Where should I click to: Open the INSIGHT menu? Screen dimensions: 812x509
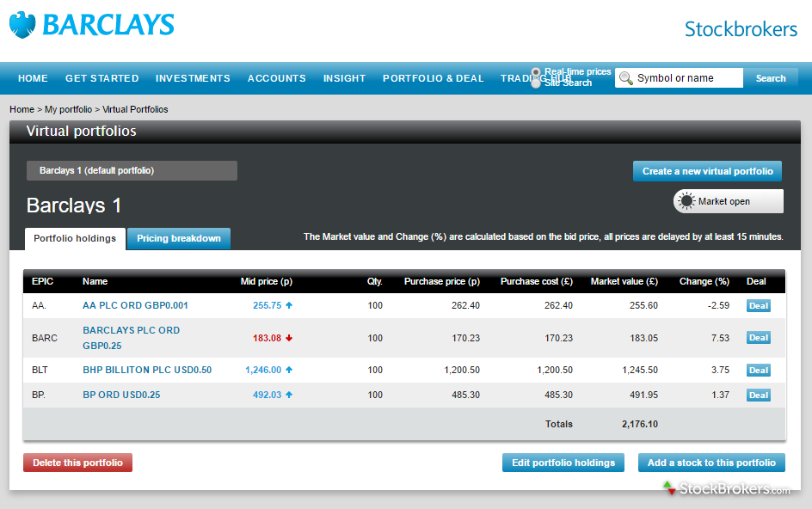pos(344,79)
